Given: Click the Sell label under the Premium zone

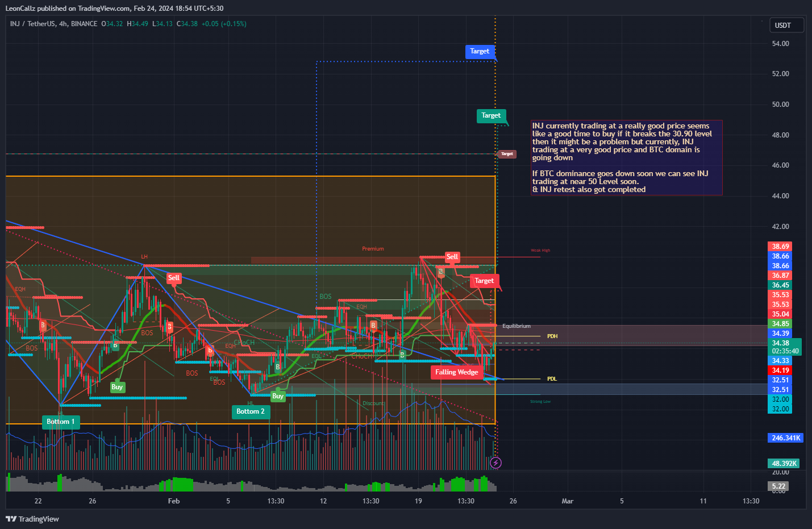Looking at the screenshot, I should click(452, 257).
